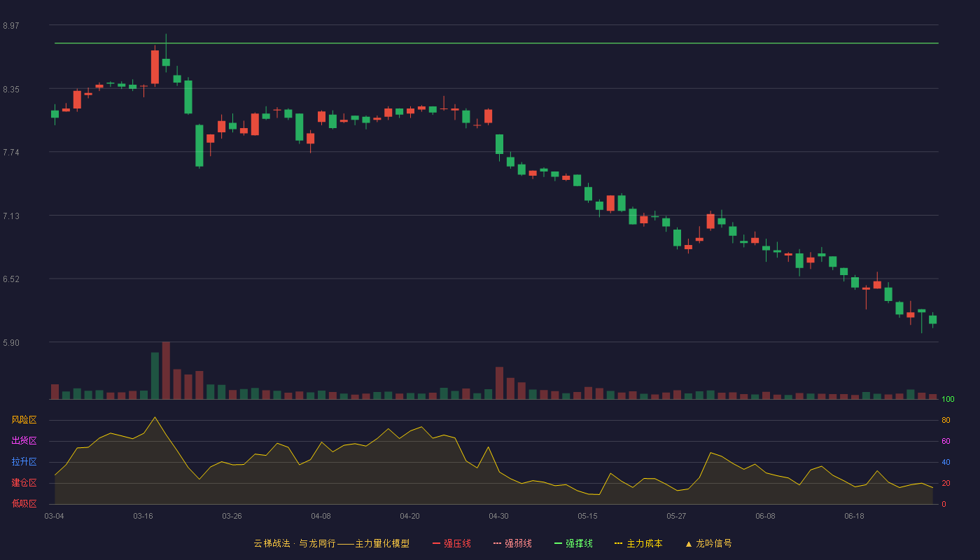Click the 8.35 price axis label

(11, 90)
